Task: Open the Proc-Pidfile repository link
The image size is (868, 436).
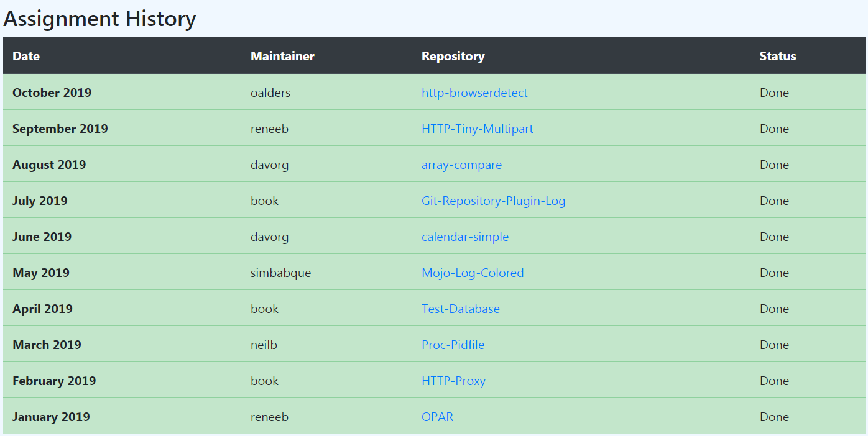Action: pos(453,345)
